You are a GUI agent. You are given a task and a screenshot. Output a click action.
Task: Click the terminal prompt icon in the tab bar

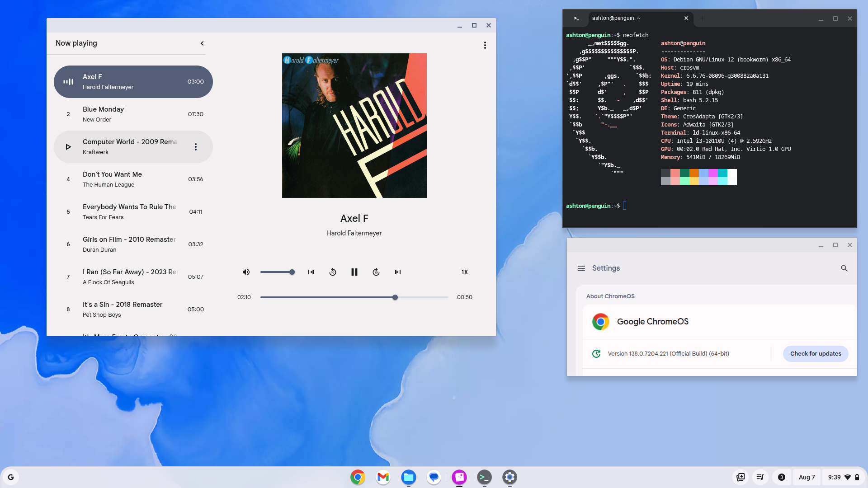(576, 18)
